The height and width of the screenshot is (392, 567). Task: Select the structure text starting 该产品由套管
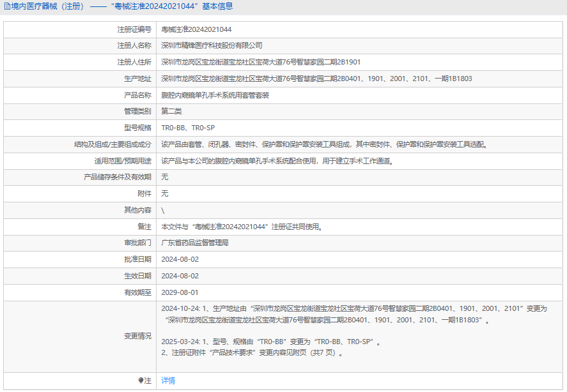click(x=325, y=144)
